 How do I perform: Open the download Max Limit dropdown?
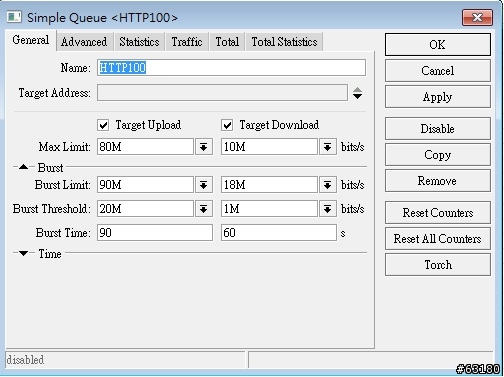(x=328, y=147)
